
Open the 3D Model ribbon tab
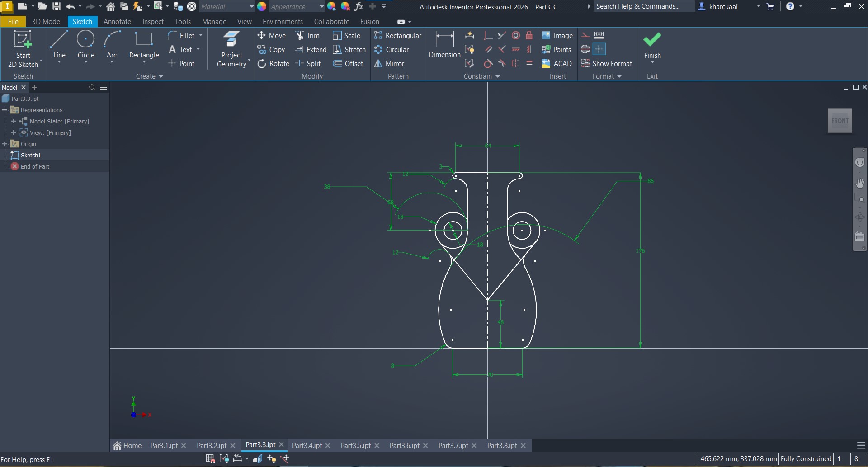47,22
